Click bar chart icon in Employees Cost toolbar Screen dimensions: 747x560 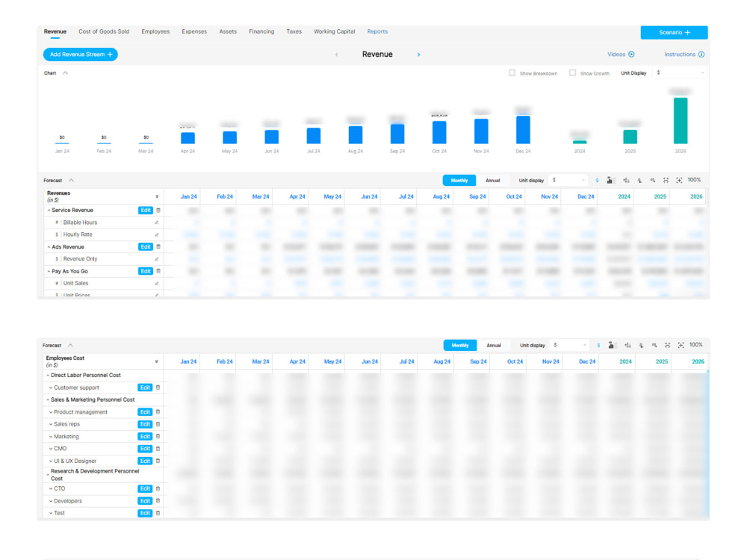coord(613,345)
